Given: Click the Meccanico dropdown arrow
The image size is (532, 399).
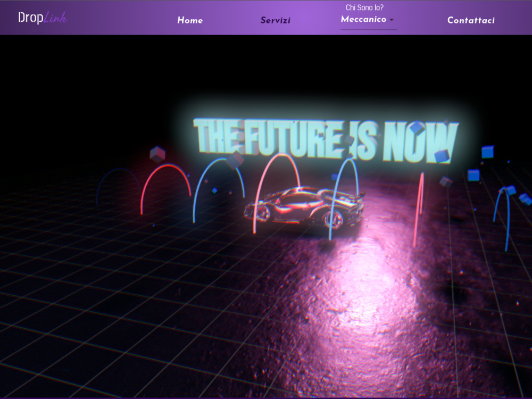Looking at the screenshot, I should coord(392,20).
